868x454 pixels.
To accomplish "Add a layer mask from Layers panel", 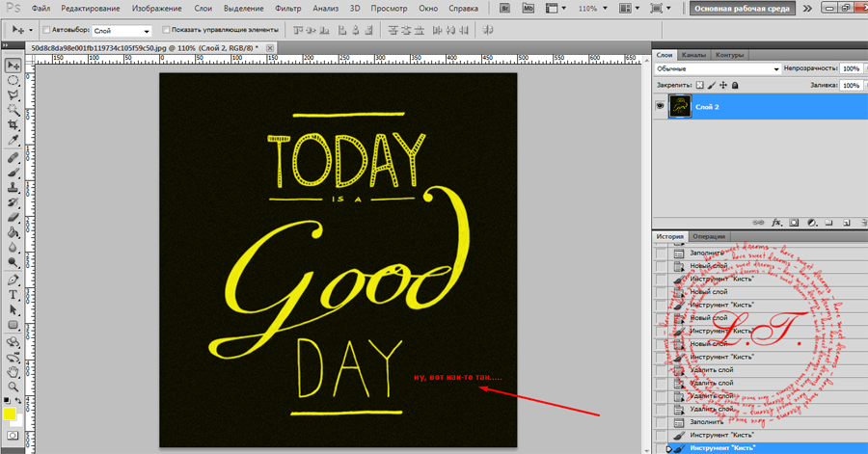I will (794, 223).
